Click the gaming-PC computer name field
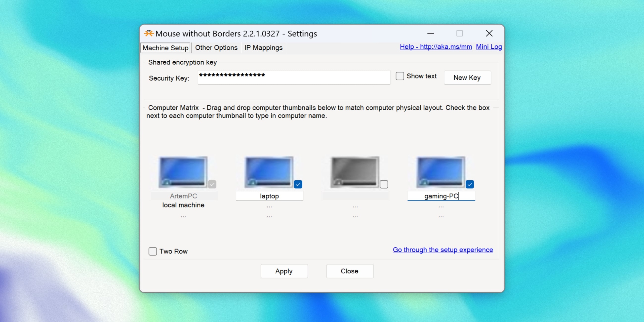 pos(441,196)
